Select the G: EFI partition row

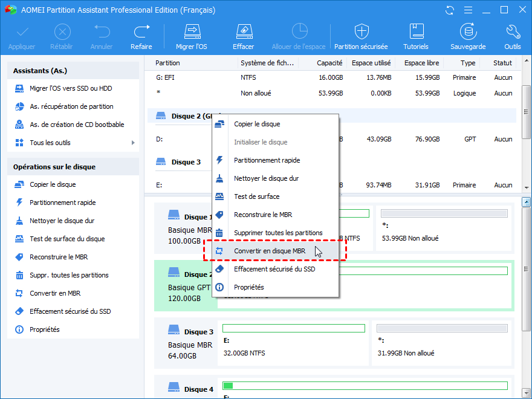332,78
